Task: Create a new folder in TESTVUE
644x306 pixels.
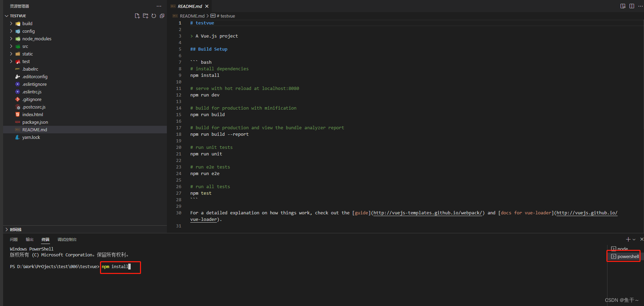Action: pos(145,16)
